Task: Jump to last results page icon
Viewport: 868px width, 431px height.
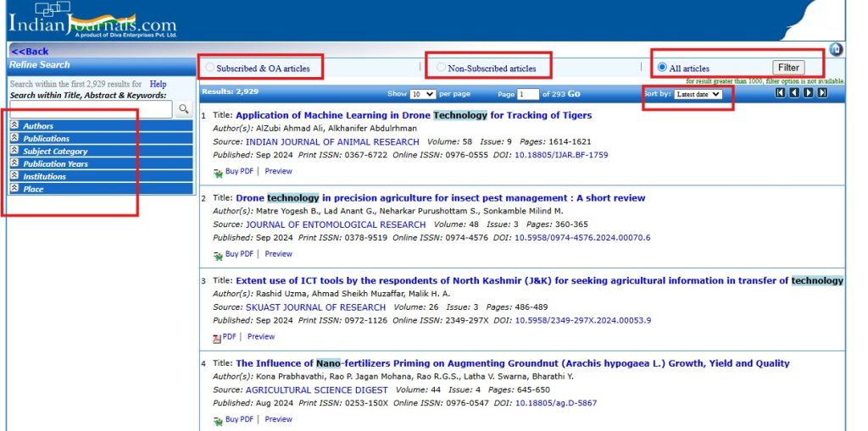Action: [822, 93]
